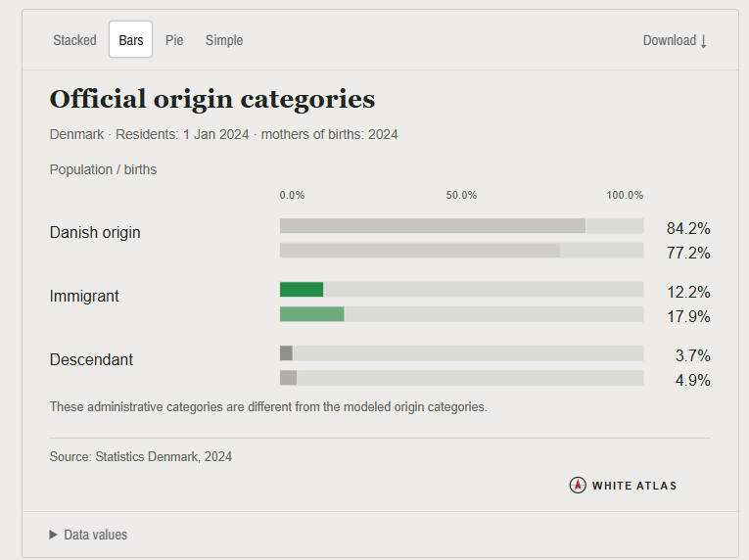This screenshot has height=560, width=749.
Task: Click the Immigrant category label
Action: 84,297
